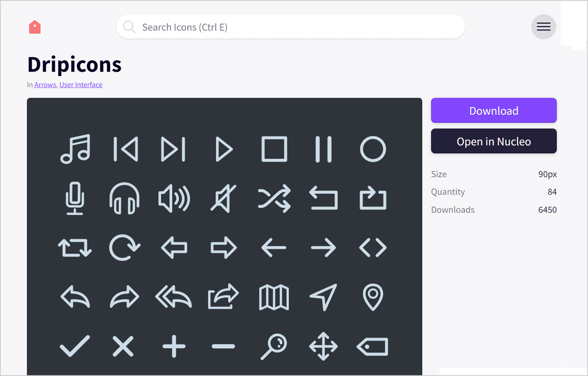Open the Arrows category link
The height and width of the screenshot is (376, 588).
tap(45, 85)
